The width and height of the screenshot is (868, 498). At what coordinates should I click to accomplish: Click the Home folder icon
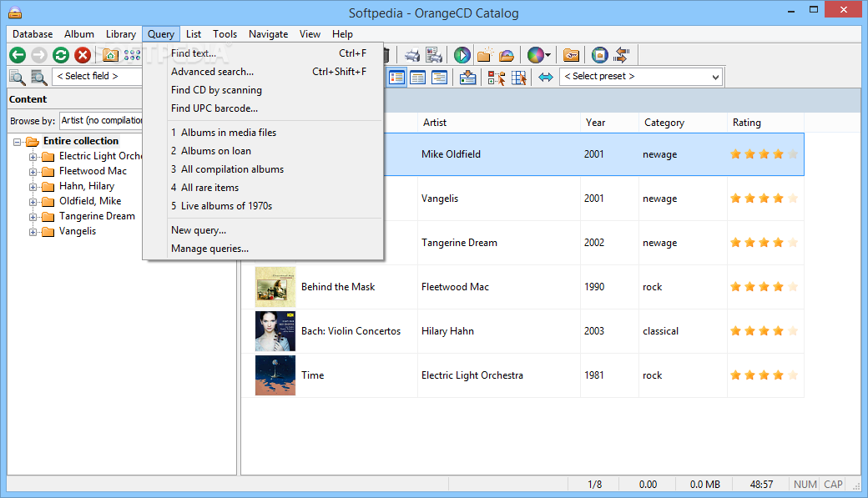pyautogui.click(x=110, y=55)
